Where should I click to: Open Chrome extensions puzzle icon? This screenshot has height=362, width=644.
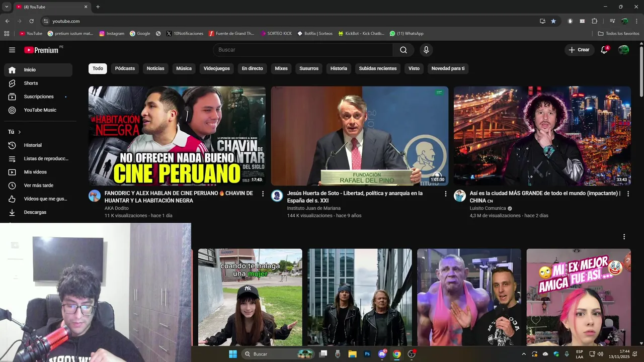coord(594,21)
